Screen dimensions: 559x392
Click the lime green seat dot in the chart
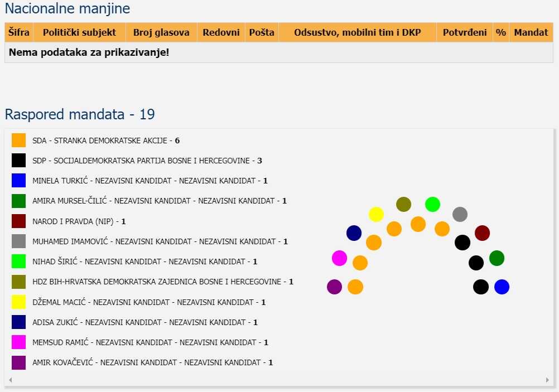click(x=432, y=205)
